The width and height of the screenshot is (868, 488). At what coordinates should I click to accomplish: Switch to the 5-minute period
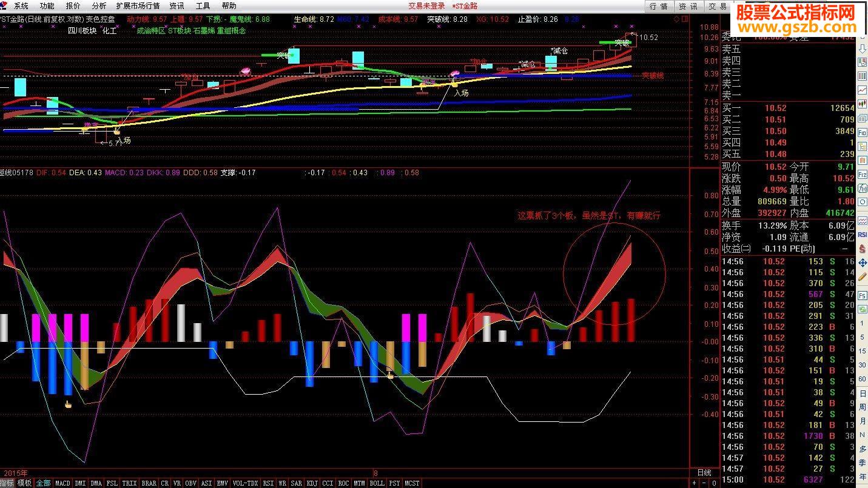(862, 337)
